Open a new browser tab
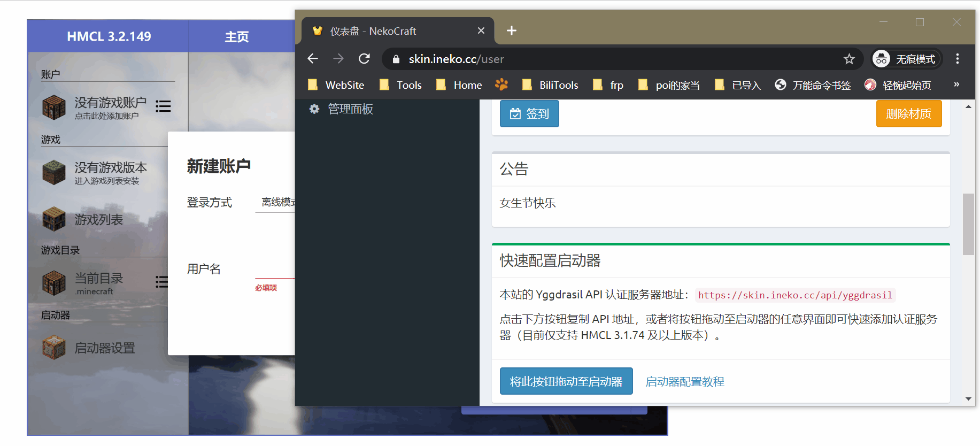The image size is (980, 446). [511, 31]
